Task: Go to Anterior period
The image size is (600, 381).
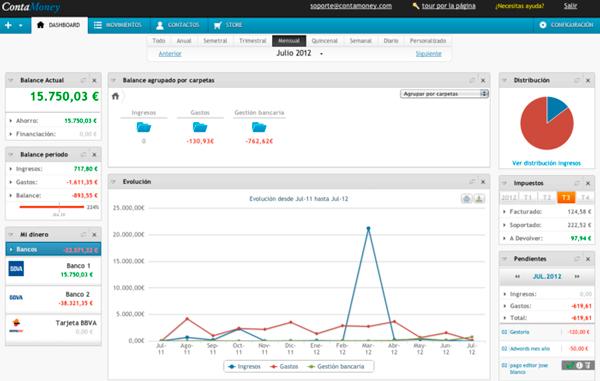Action: click(x=170, y=54)
